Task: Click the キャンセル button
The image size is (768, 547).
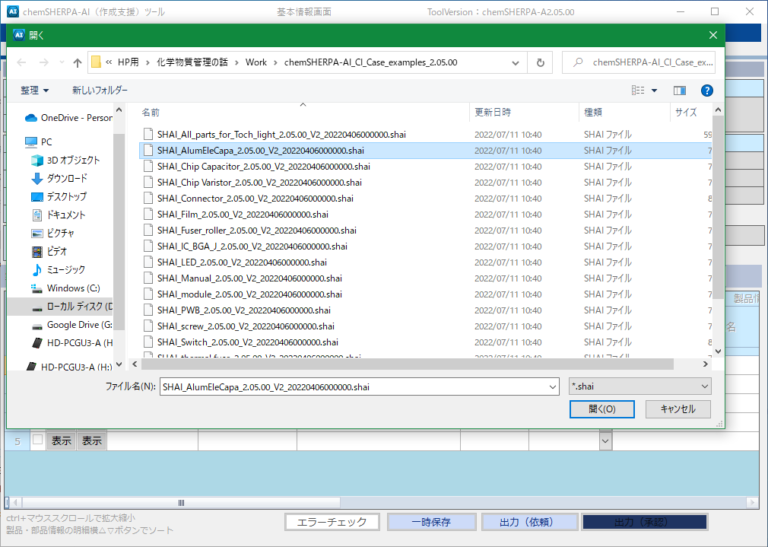Action: [x=677, y=409]
